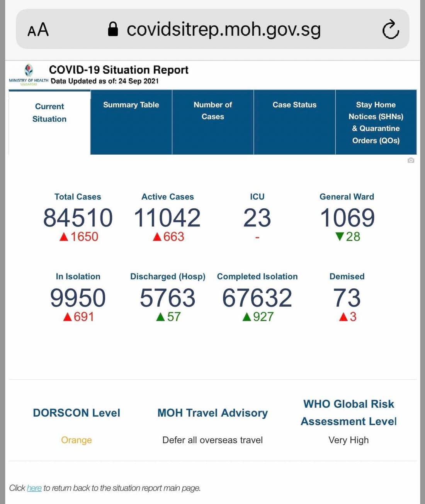Click the green triangle under Completed Isolation

pyautogui.click(x=246, y=317)
